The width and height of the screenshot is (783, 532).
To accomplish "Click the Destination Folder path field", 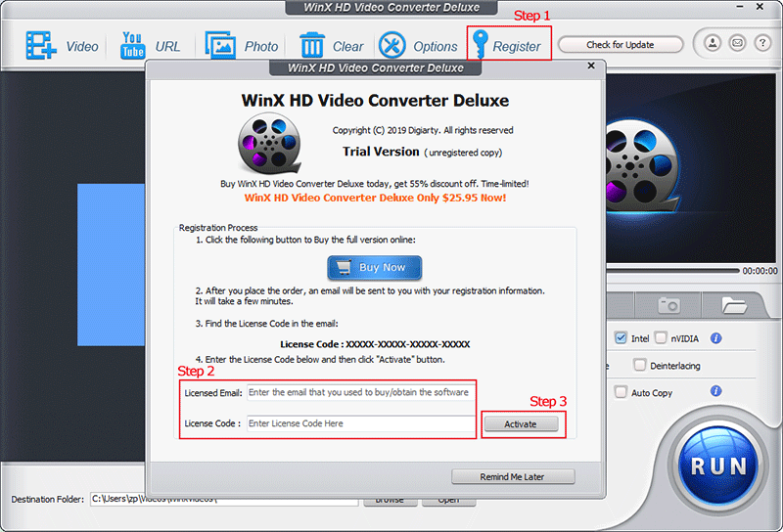I will 224,499.
